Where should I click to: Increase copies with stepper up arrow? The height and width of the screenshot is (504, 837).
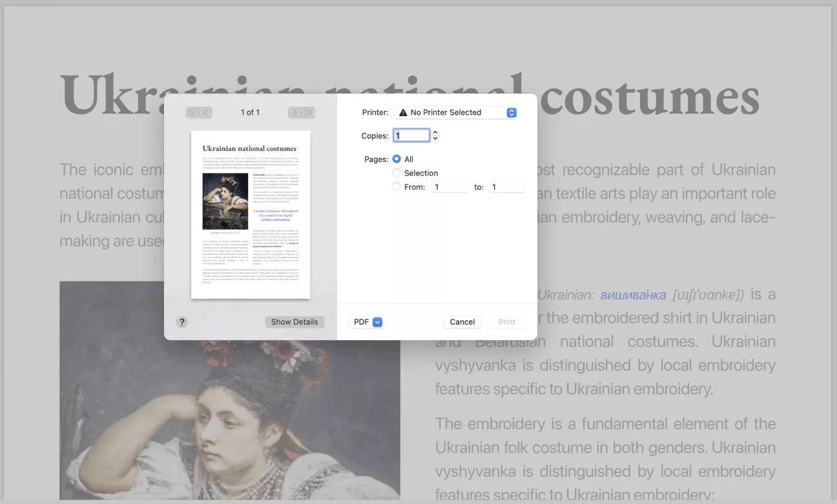coord(435,132)
